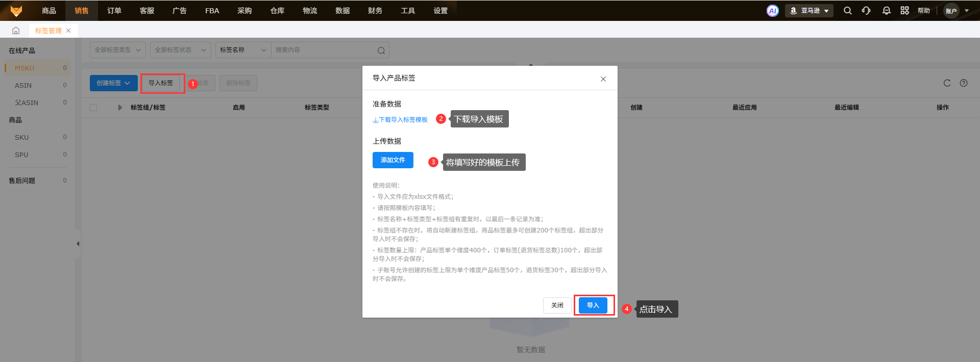
Task: Open the notifications bell
Action: point(886,11)
